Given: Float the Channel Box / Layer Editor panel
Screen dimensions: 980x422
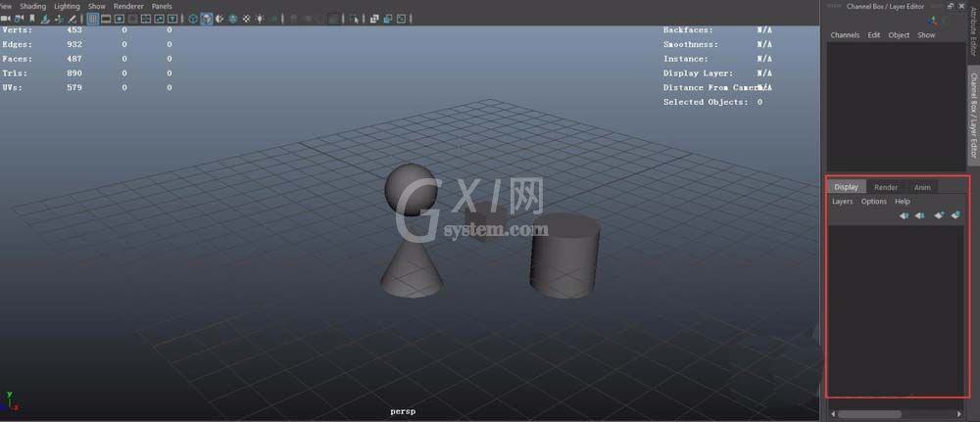Looking at the screenshot, I should (x=950, y=6).
